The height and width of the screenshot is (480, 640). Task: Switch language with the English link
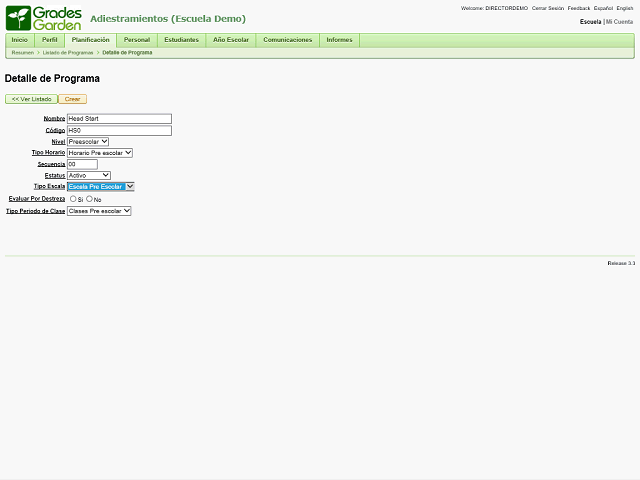pos(624,8)
